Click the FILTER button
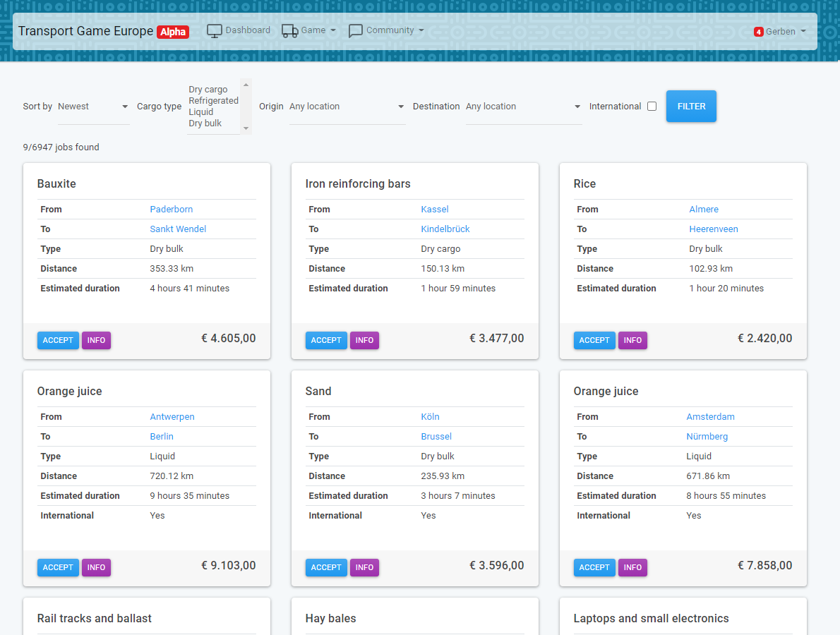 coord(691,106)
